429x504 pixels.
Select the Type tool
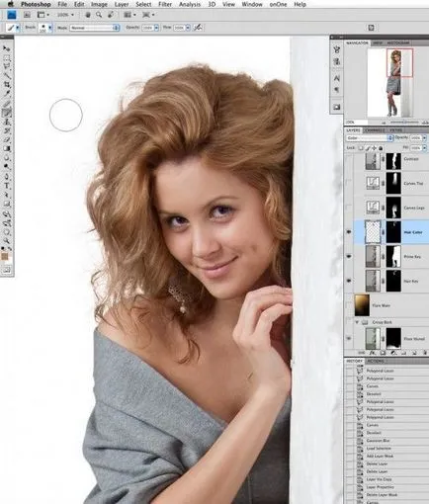click(x=6, y=186)
